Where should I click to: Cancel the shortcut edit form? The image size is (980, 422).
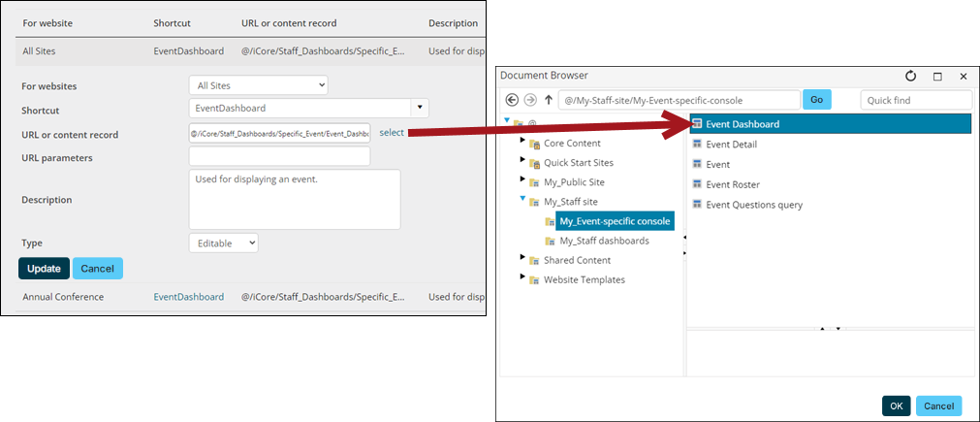coord(98,268)
